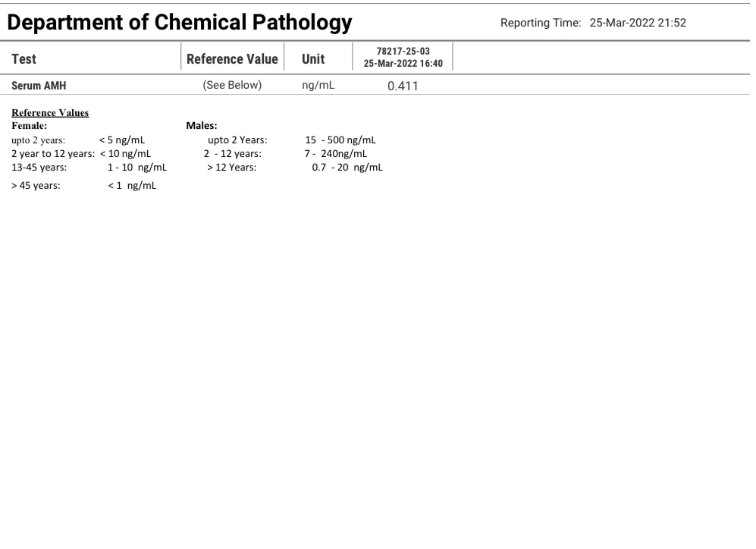This screenshot has height=549, width=756.
Task: Click the (See Below) reference text
Action: 231,86
